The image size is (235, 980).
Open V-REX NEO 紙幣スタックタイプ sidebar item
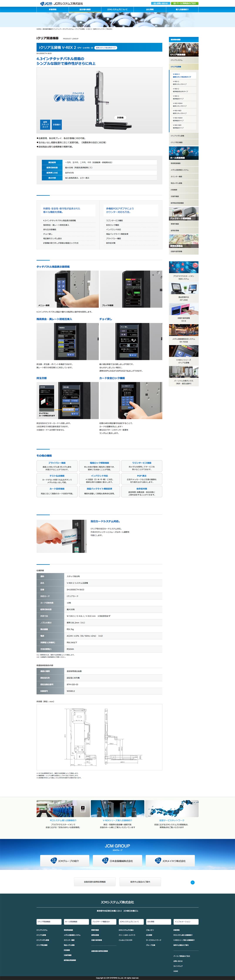(184, 112)
